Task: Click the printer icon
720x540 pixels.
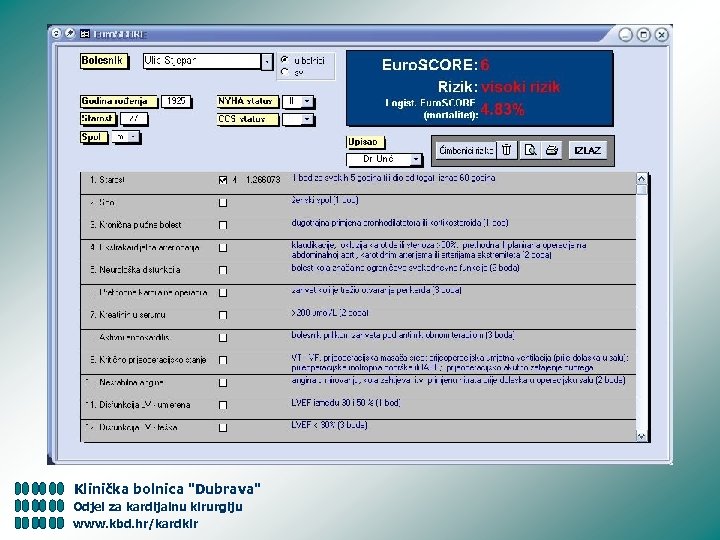Action: click(x=551, y=150)
